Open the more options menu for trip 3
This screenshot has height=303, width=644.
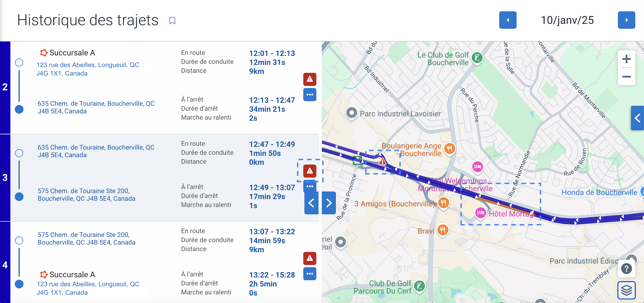310,186
